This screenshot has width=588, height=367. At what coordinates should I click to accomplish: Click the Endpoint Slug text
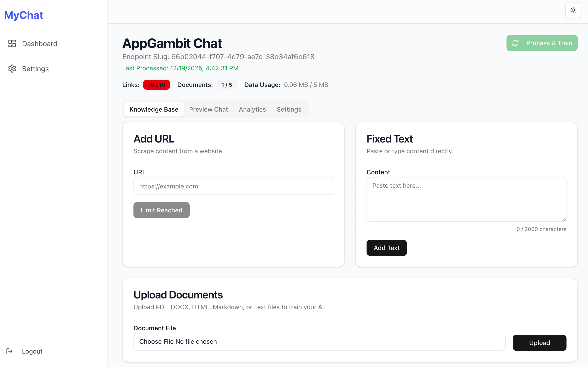[218, 57]
